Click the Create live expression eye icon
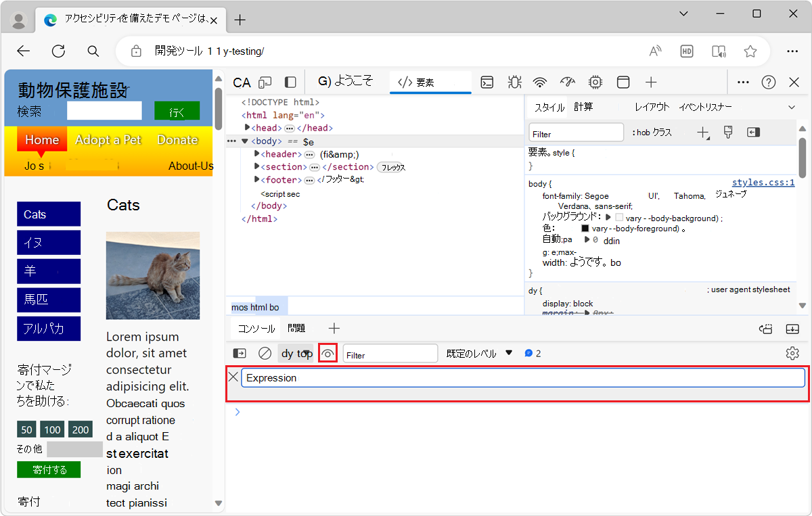The width and height of the screenshot is (812, 516). pos(328,353)
